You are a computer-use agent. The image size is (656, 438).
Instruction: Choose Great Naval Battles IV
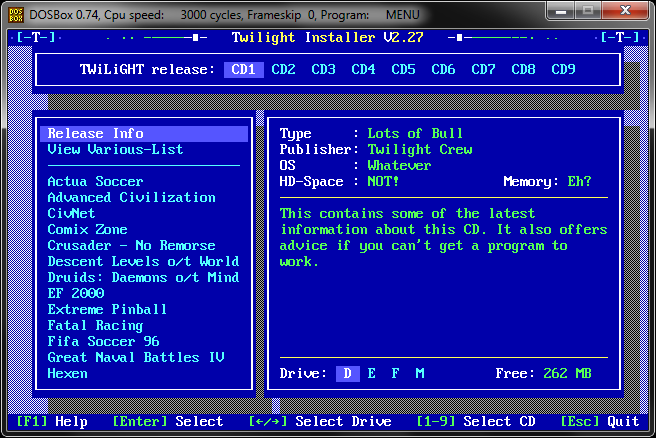[x=136, y=357]
